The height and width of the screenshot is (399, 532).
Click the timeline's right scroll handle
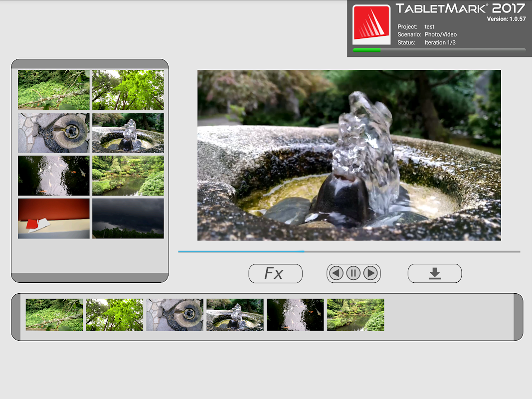(x=518, y=317)
